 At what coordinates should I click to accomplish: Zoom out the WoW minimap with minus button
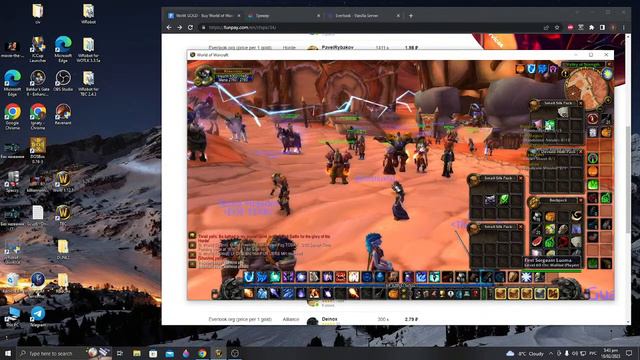click(600, 109)
